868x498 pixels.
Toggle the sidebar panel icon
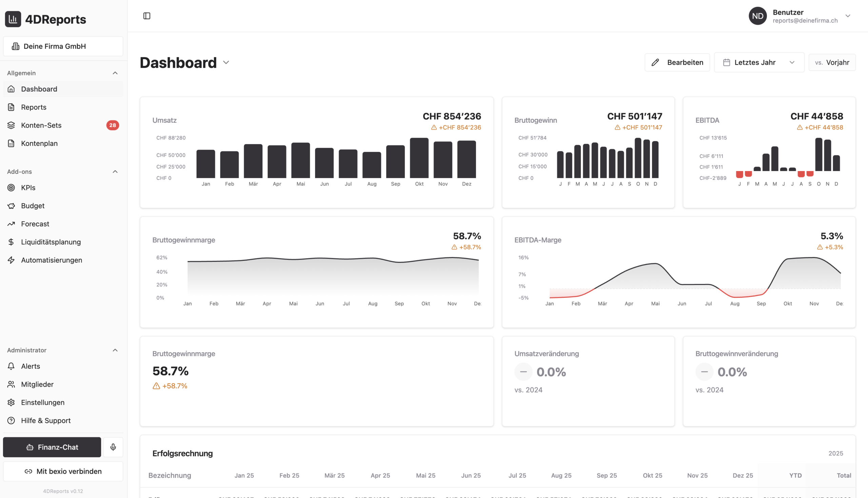(x=147, y=16)
